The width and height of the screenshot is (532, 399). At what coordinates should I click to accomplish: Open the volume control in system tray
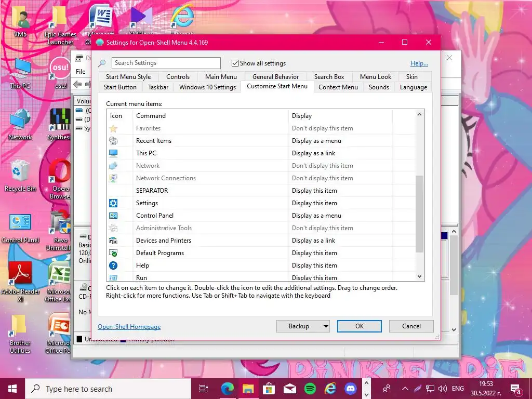click(443, 389)
